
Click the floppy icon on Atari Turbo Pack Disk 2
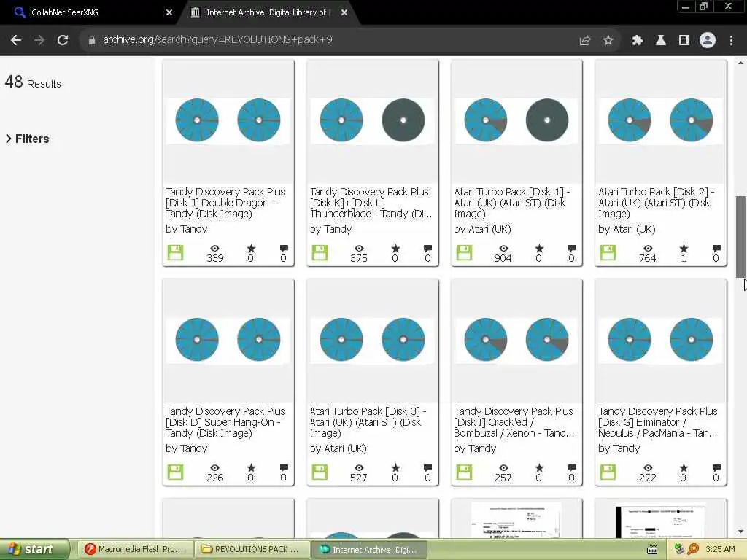608,253
